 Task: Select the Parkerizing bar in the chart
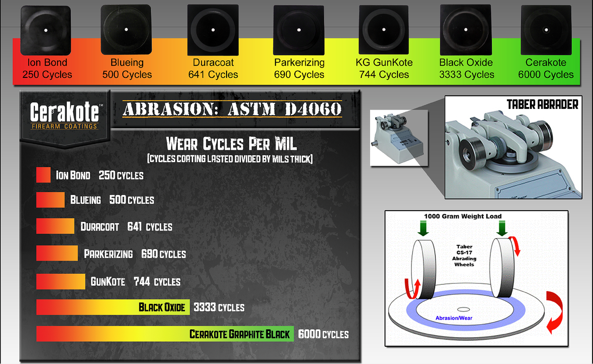[x=57, y=253]
